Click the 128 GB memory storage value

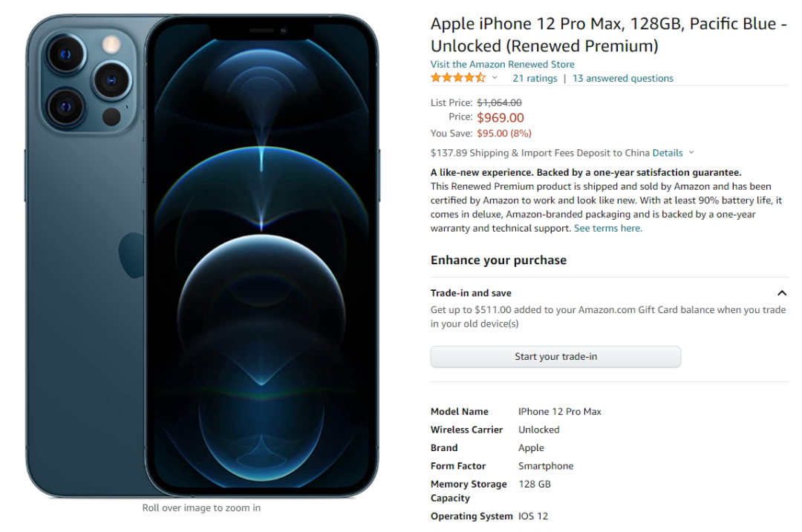pyautogui.click(x=534, y=484)
